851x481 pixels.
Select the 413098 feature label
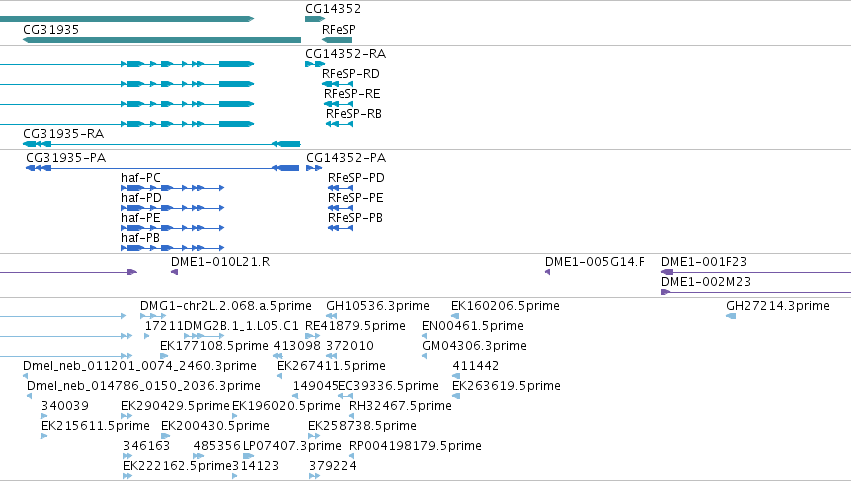pos(297,346)
